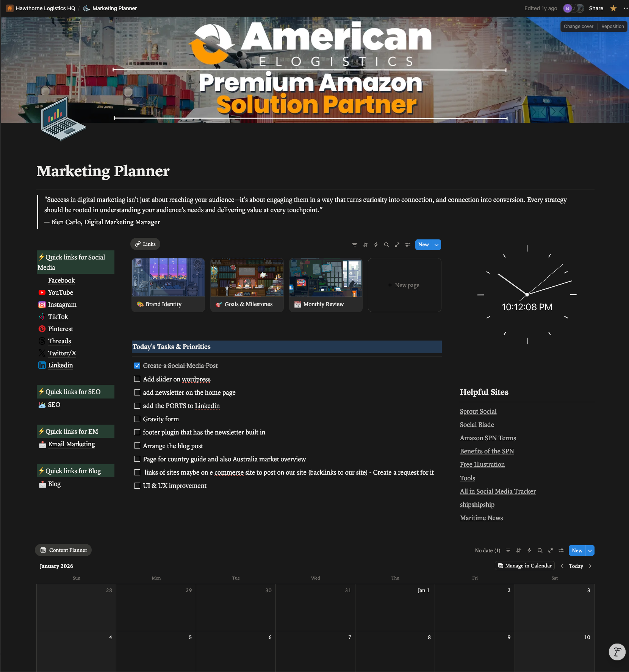Click New button in Content Planner
This screenshot has height=672, width=629.
pyautogui.click(x=577, y=550)
